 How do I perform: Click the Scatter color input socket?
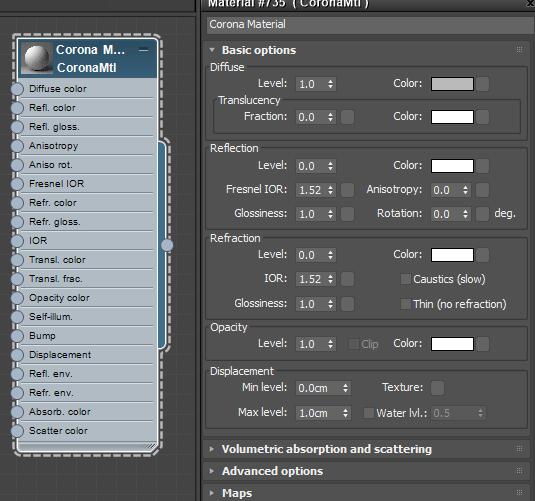point(17,431)
